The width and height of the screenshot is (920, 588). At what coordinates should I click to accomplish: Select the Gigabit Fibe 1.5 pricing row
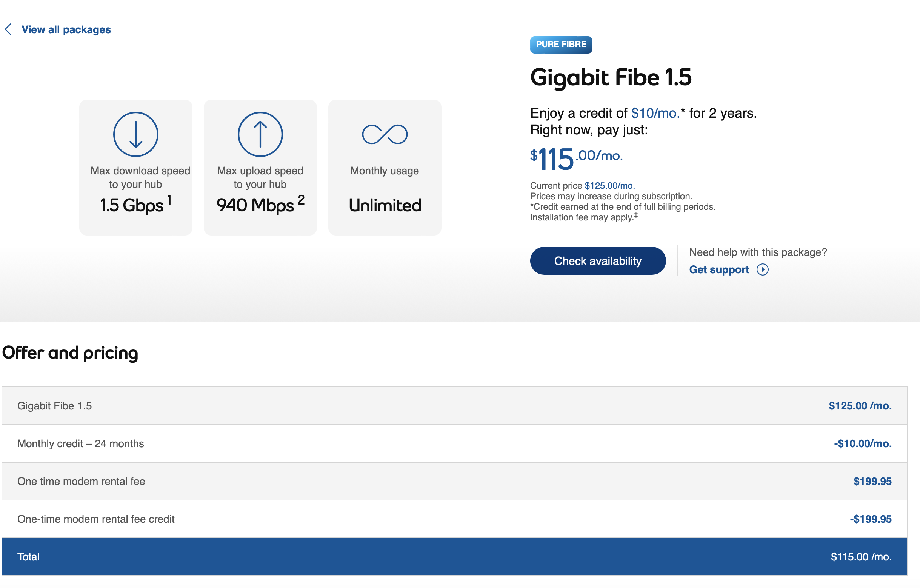coord(454,406)
